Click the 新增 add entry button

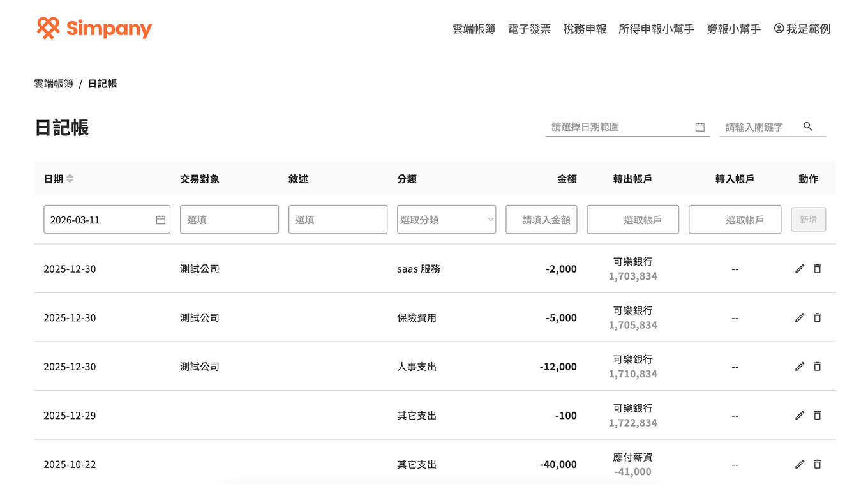[x=809, y=219]
